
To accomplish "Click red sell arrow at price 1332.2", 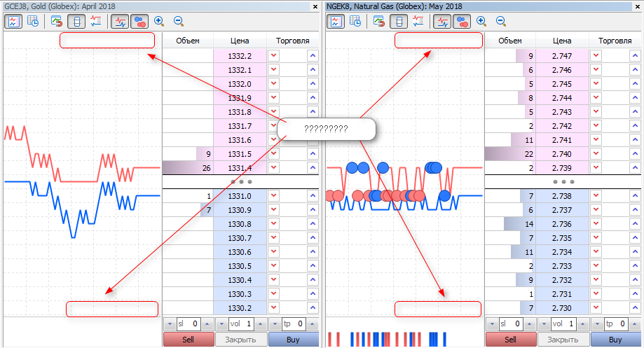I will pyautogui.click(x=273, y=55).
